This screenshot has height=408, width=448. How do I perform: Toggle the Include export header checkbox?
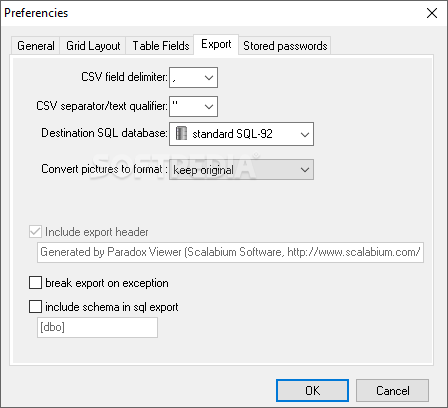(x=35, y=232)
